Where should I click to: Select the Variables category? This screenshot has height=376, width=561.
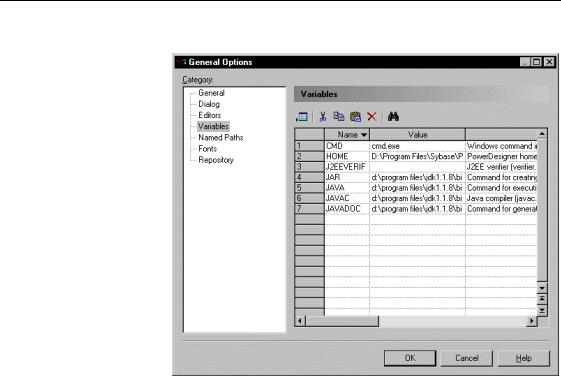[x=213, y=126]
